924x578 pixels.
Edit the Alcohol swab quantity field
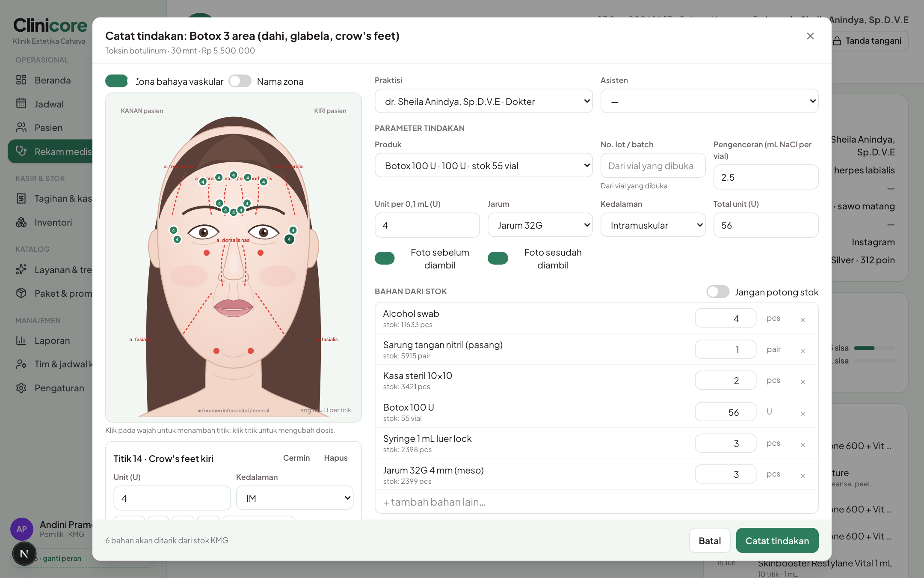pyautogui.click(x=726, y=318)
